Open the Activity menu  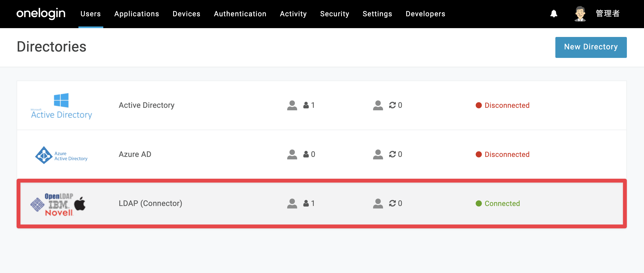293,14
